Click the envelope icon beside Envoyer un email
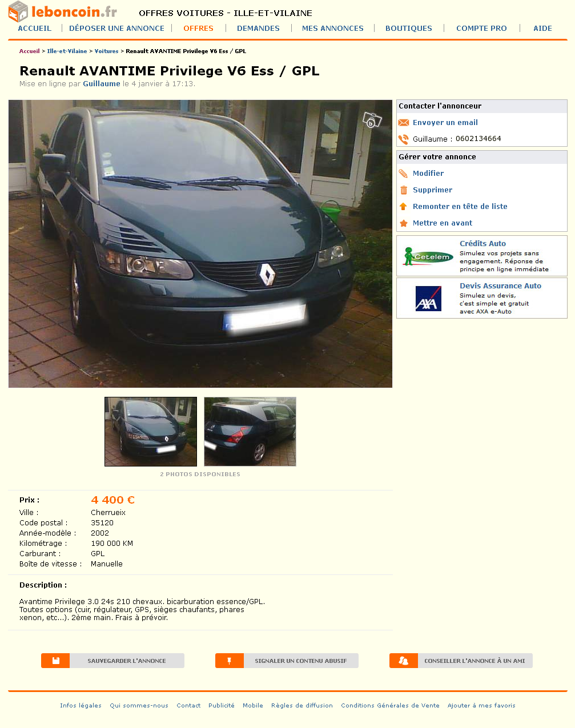 (x=404, y=123)
